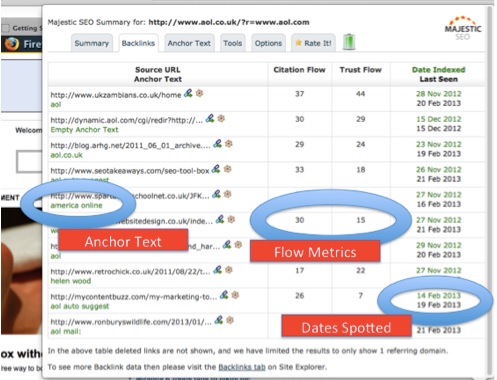Click link icon beside websitedesign.co.uk URL
Viewport: 497px width, 380px height.
click(x=220, y=219)
